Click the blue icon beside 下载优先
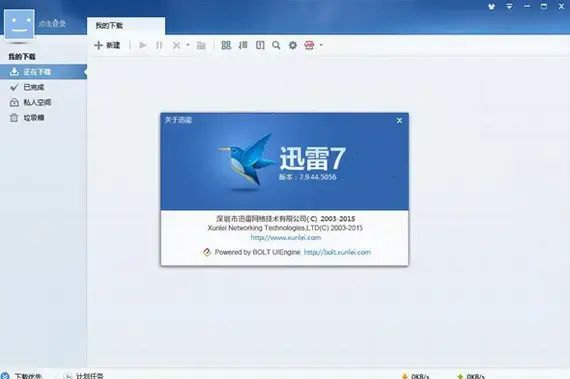The height and width of the screenshot is (379, 570). coord(5,375)
